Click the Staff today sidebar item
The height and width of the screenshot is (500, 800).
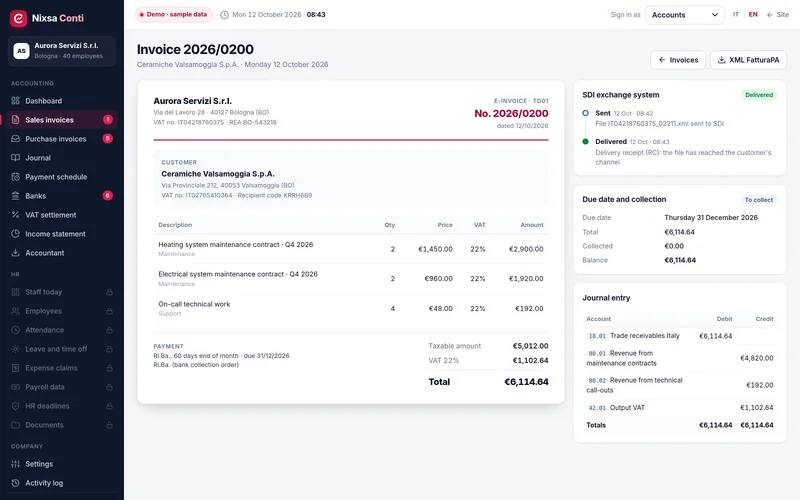coord(62,292)
